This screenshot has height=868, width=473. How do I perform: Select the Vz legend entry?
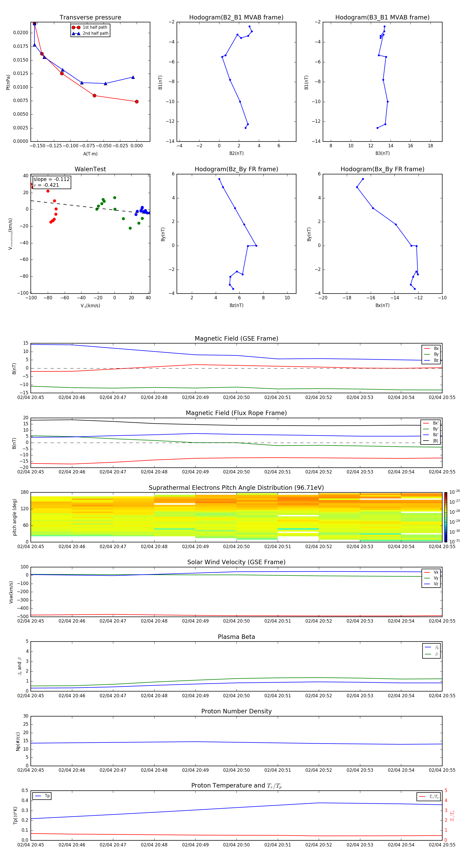(431, 584)
